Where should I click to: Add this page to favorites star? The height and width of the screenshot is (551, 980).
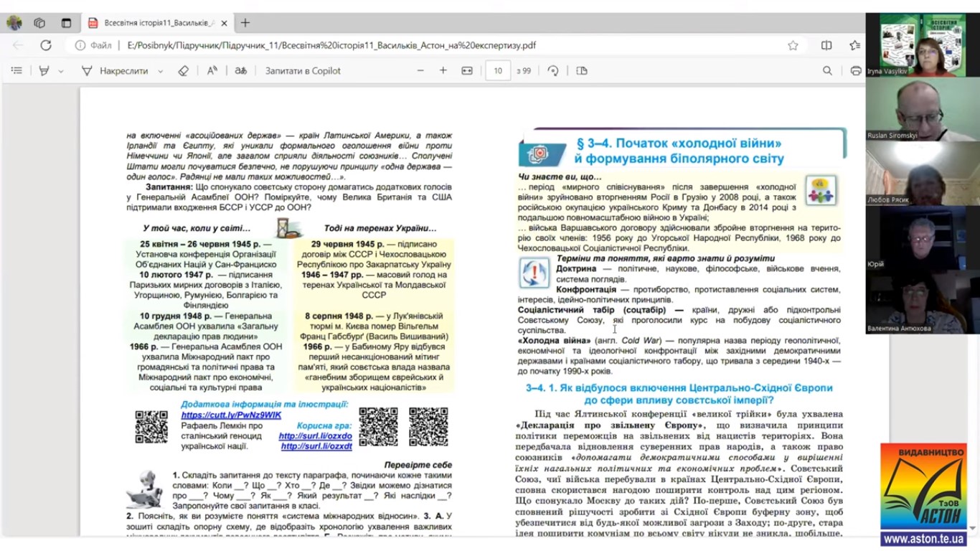coord(793,45)
